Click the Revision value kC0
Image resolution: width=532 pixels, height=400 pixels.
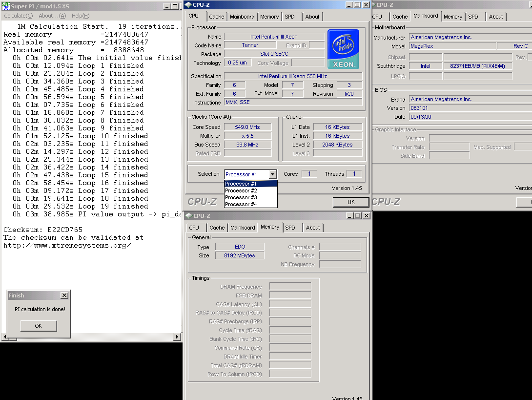click(349, 94)
